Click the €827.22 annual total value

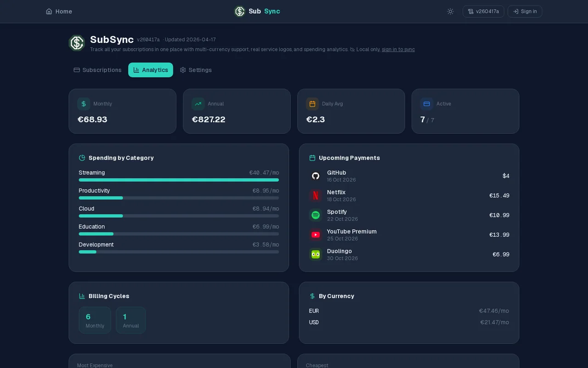pyautogui.click(x=209, y=120)
